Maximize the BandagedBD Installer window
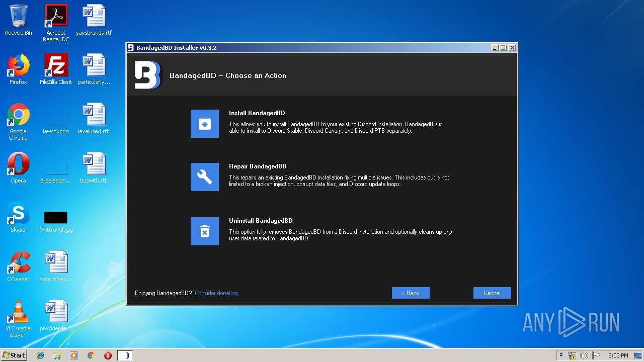The height and width of the screenshot is (362, 644). pos(503,48)
